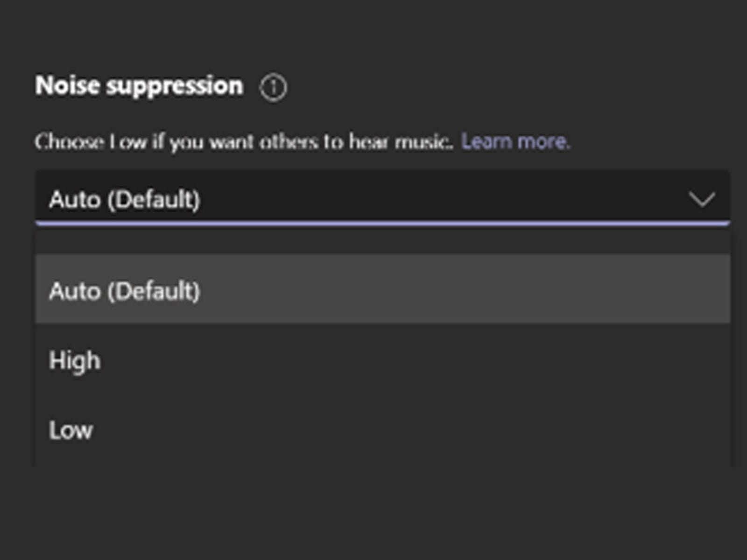Open the Learn more link
Image resolution: width=747 pixels, height=560 pixels.
(515, 141)
